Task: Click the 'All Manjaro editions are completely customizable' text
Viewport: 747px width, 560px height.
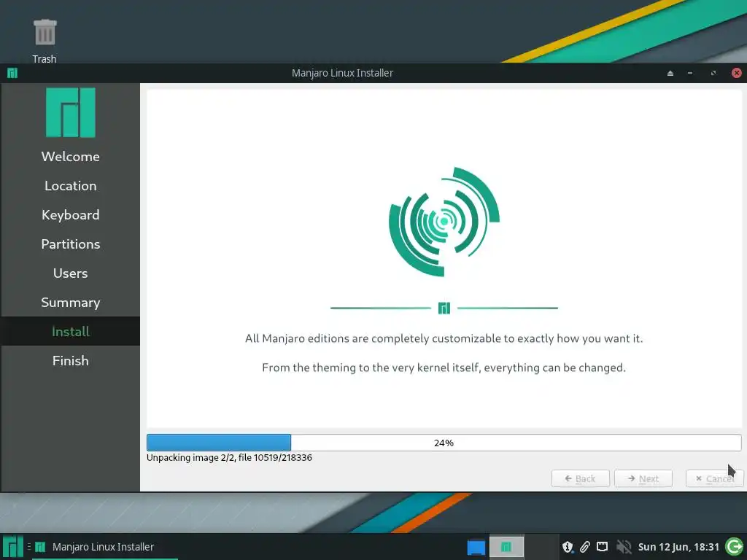Action: (x=444, y=338)
